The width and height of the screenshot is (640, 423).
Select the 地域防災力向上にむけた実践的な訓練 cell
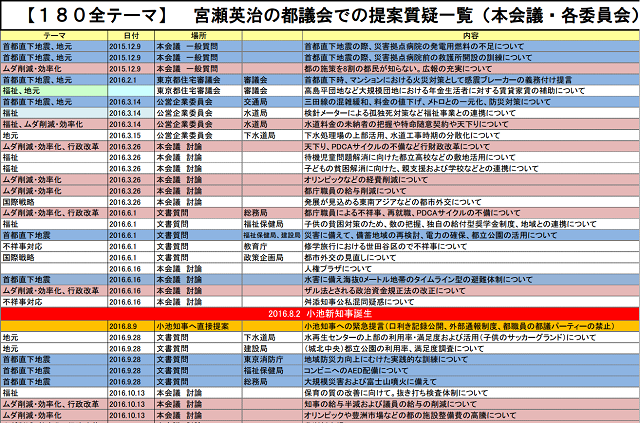tap(471, 359)
